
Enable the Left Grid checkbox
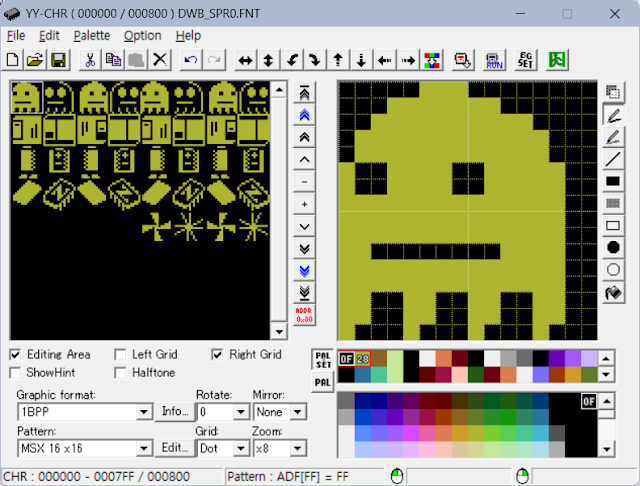coord(120,355)
